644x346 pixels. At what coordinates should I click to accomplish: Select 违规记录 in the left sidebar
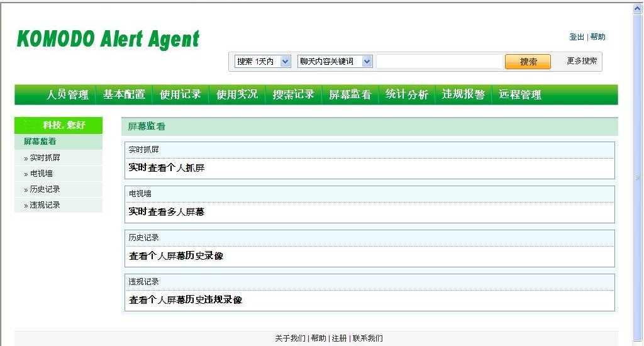(45, 204)
